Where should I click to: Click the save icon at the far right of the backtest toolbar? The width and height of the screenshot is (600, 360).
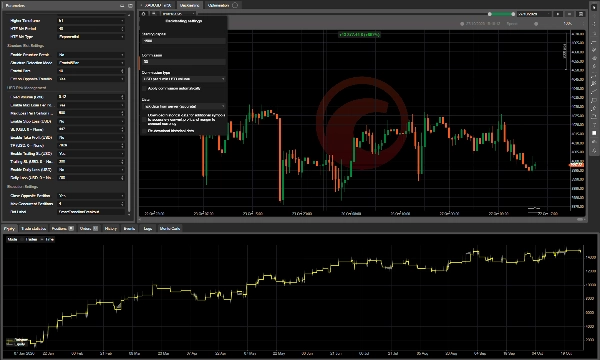[581, 14]
